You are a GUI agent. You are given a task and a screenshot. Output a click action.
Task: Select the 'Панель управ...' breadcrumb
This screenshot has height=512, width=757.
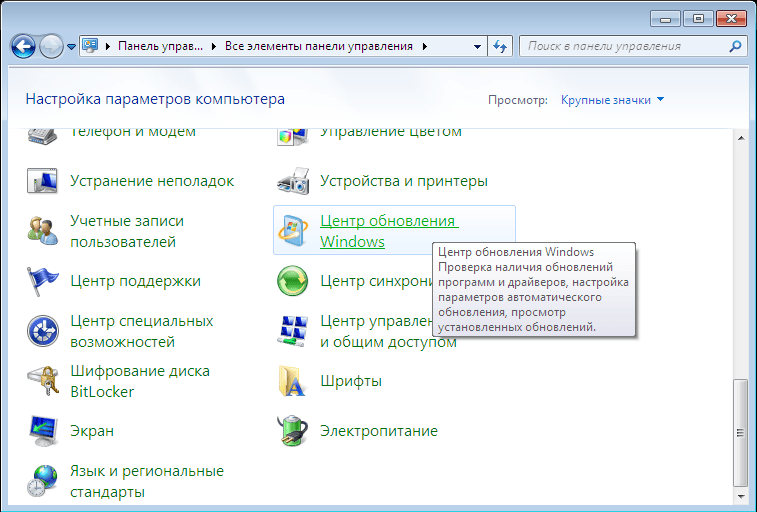pos(160,46)
